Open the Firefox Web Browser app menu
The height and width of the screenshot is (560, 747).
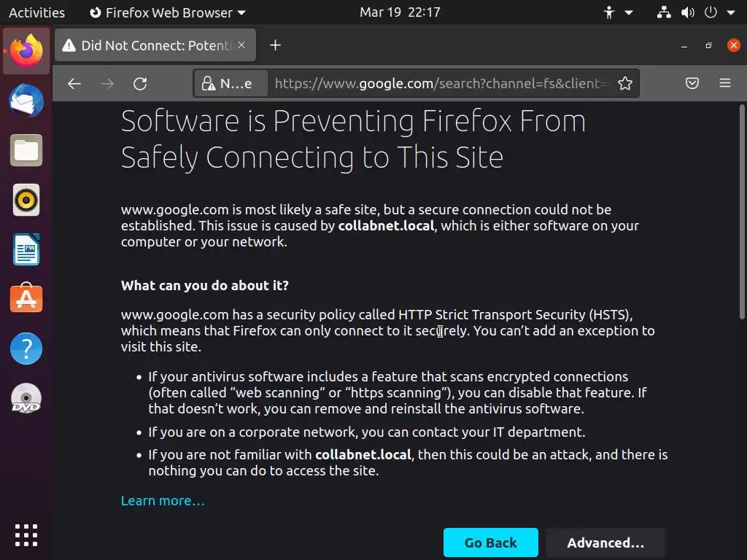point(167,12)
